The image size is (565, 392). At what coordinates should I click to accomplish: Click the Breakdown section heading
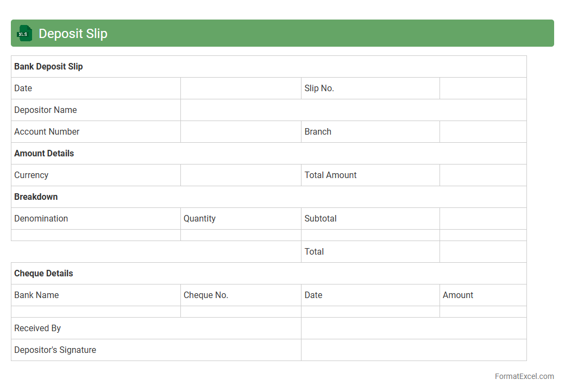coord(36,197)
